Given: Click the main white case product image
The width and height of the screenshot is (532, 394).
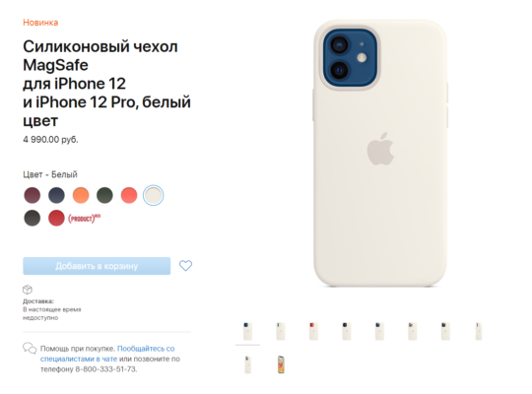Looking at the screenshot, I should click(380, 154).
